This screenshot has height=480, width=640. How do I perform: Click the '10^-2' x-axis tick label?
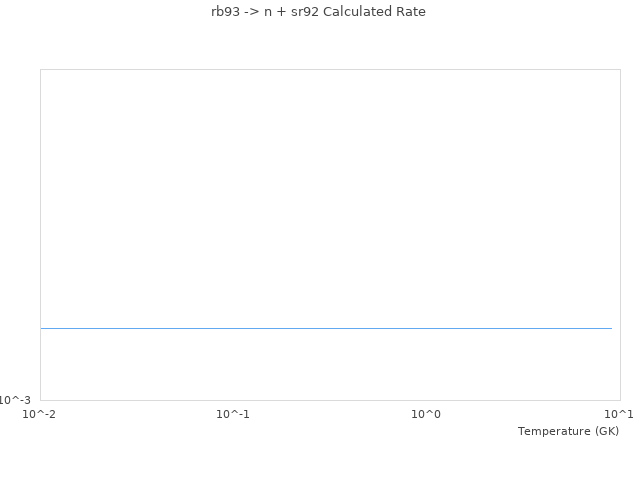(x=40, y=414)
